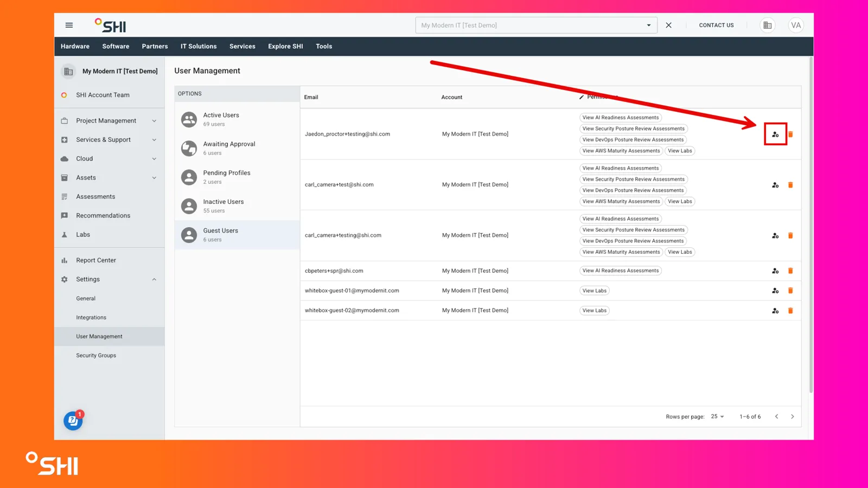Click the page vertical scrollbar
The image size is (868, 488).
coord(811,225)
